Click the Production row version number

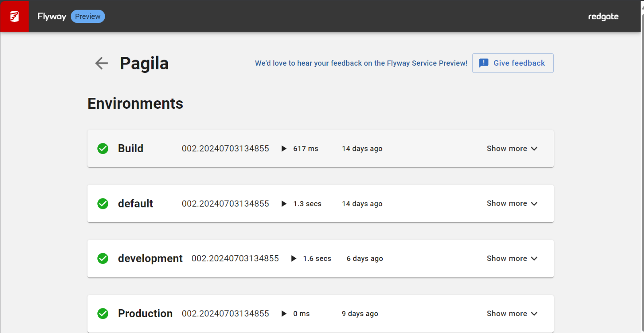225,314
